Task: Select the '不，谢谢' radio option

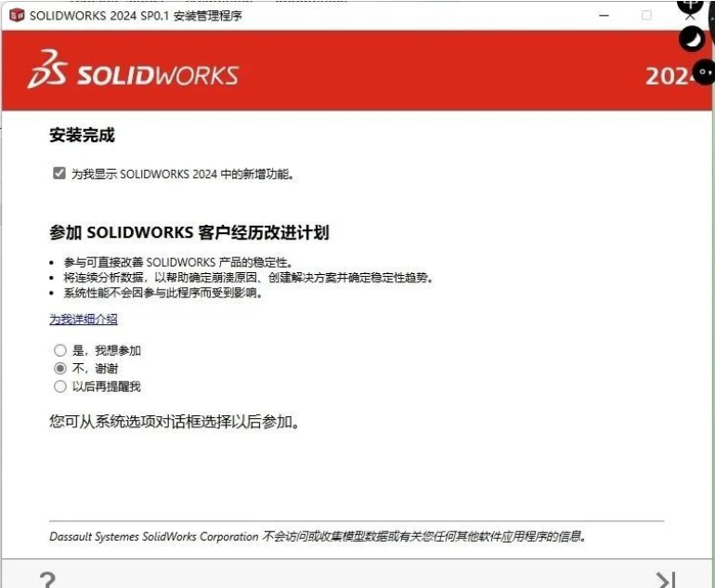Action: point(60,368)
